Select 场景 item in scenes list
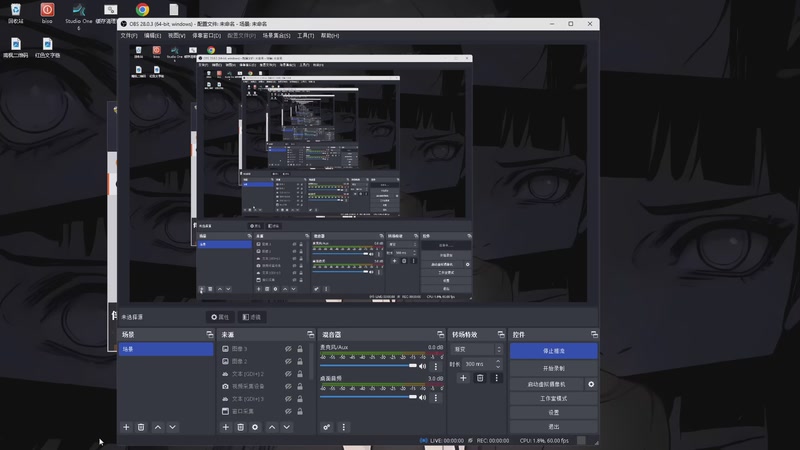This screenshot has height=450, width=800. 166,349
